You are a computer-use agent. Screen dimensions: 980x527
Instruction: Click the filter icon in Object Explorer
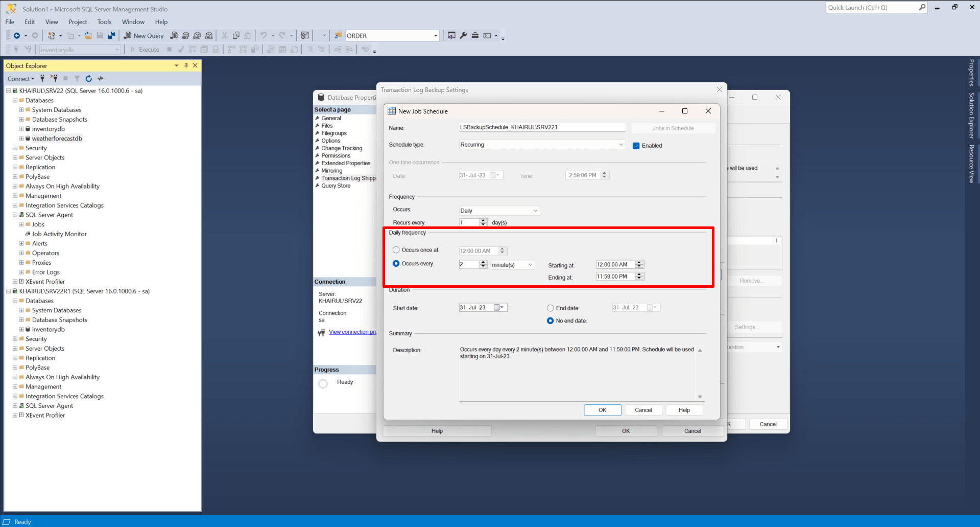pos(77,79)
